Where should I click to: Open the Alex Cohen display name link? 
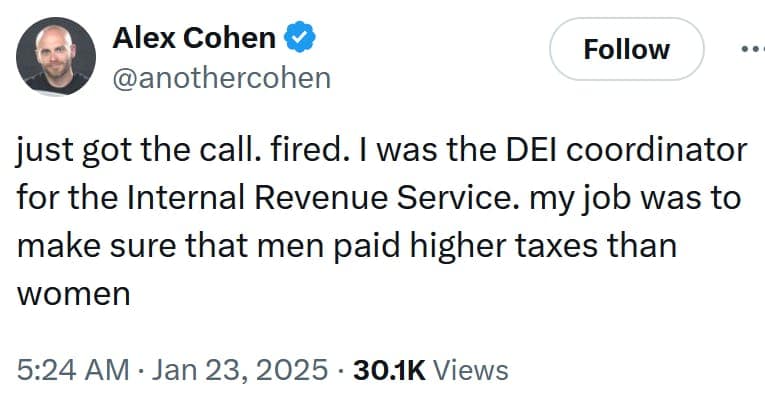[193, 39]
